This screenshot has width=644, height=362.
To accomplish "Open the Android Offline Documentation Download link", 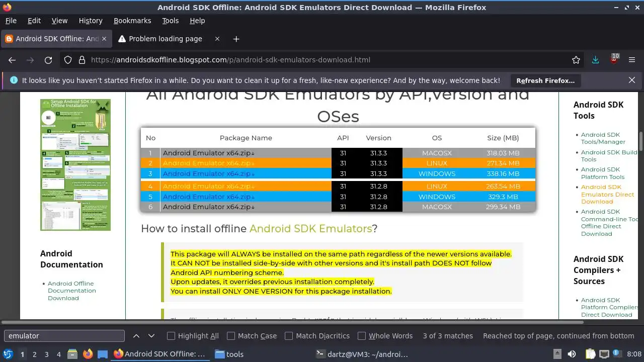I will (x=72, y=291).
